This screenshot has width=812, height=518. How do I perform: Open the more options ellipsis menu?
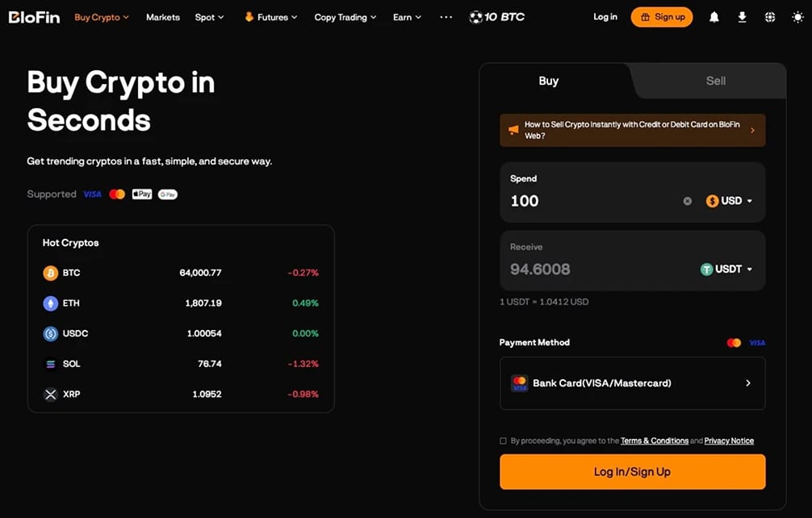pos(446,17)
